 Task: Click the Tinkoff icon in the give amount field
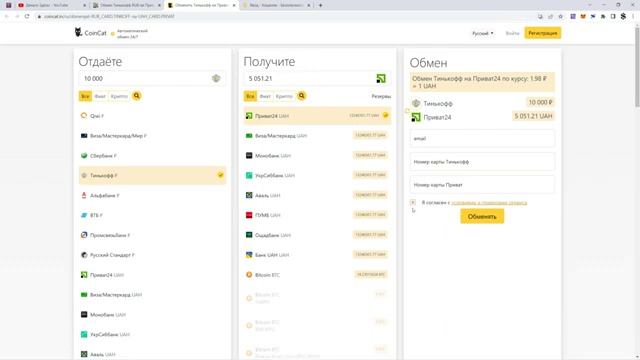tap(216, 78)
